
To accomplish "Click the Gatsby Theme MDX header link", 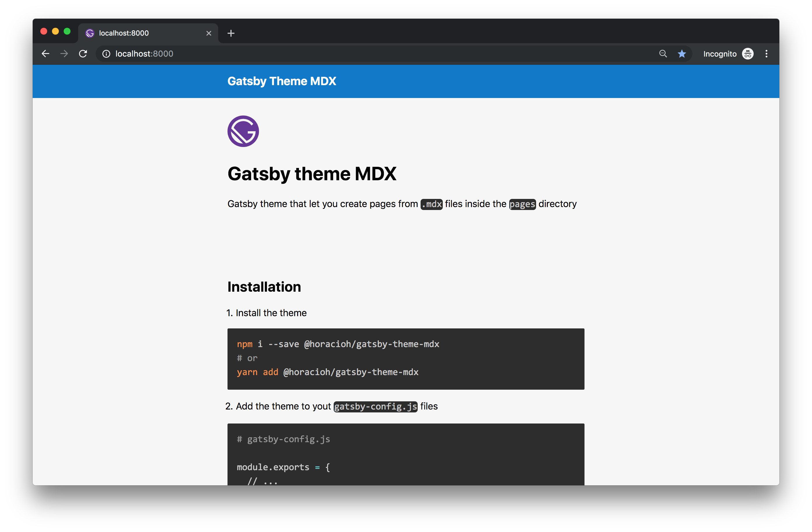I will [x=281, y=81].
